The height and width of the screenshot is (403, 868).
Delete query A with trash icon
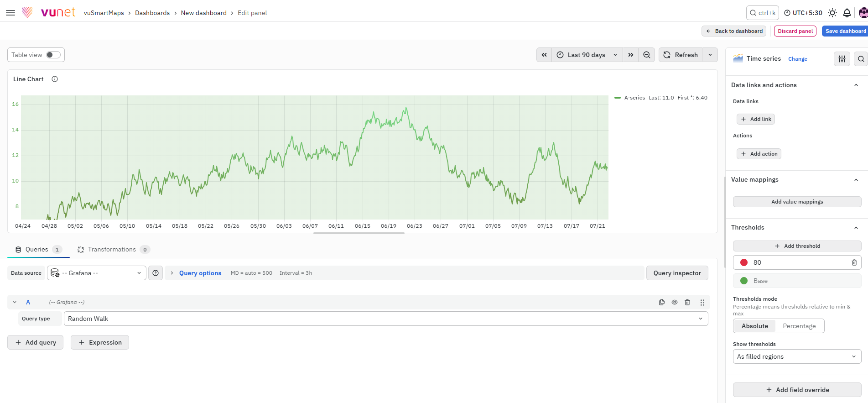tap(687, 302)
